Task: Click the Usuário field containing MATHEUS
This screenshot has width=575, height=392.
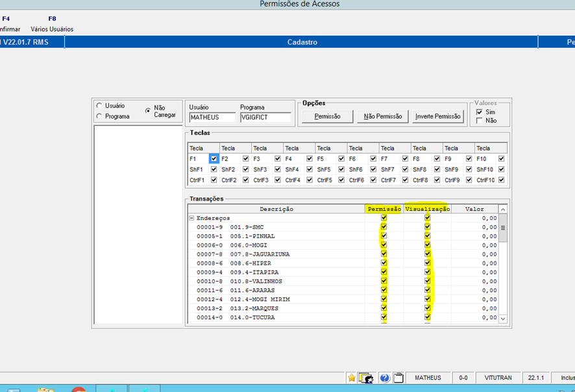Action: click(x=212, y=117)
